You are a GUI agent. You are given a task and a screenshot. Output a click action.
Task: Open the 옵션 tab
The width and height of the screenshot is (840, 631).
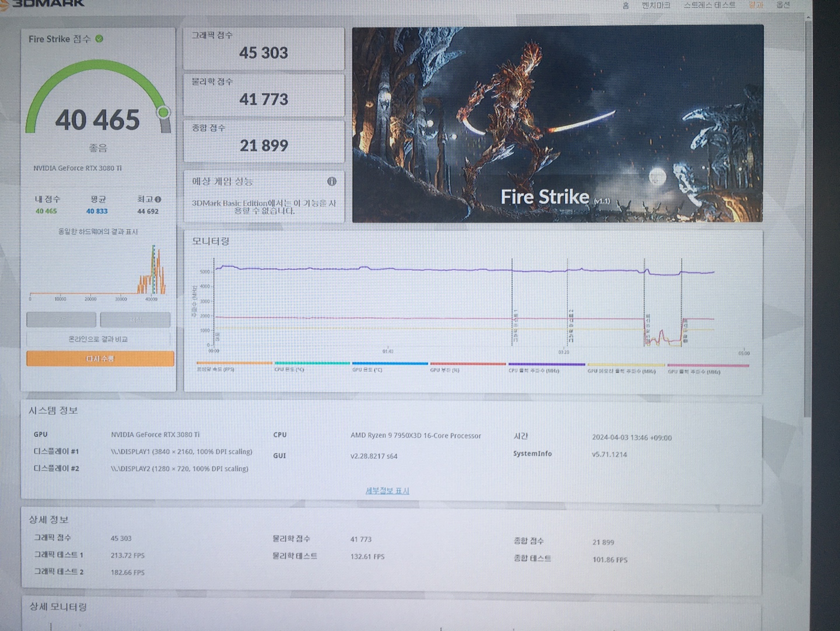[783, 5]
